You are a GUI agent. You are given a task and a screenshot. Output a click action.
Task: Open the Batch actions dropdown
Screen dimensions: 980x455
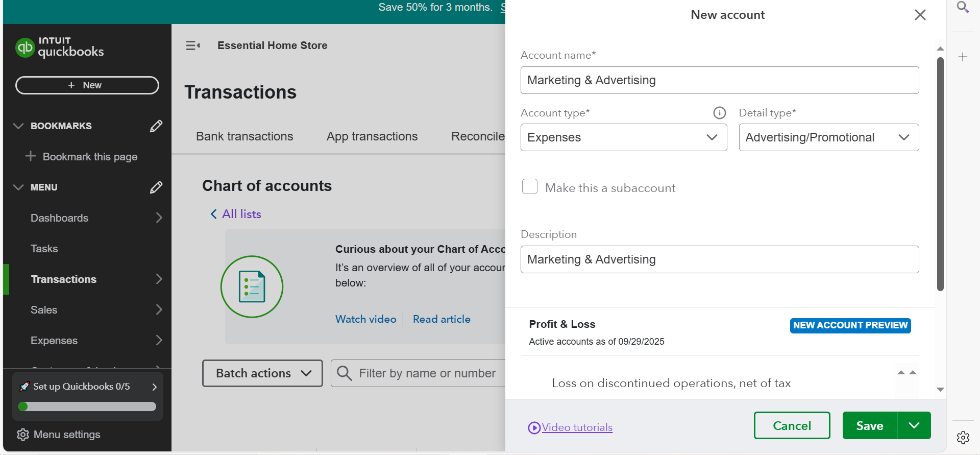pos(262,373)
